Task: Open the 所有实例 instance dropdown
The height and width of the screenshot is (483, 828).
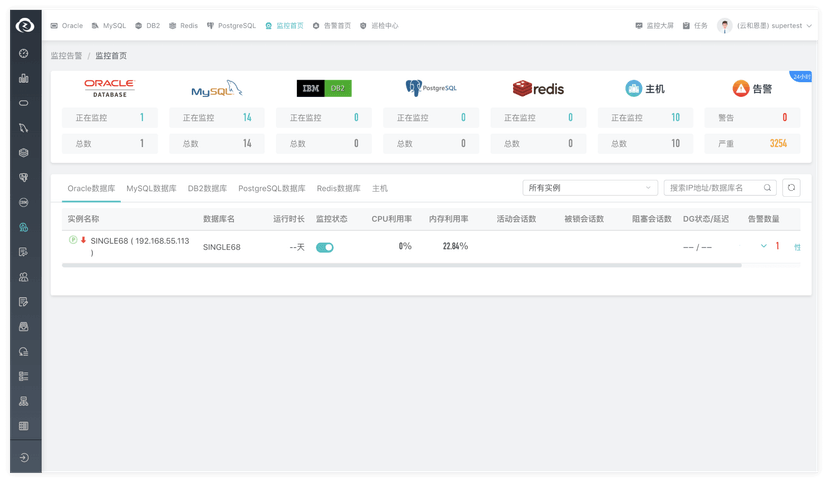Action: [x=590, y=188]
